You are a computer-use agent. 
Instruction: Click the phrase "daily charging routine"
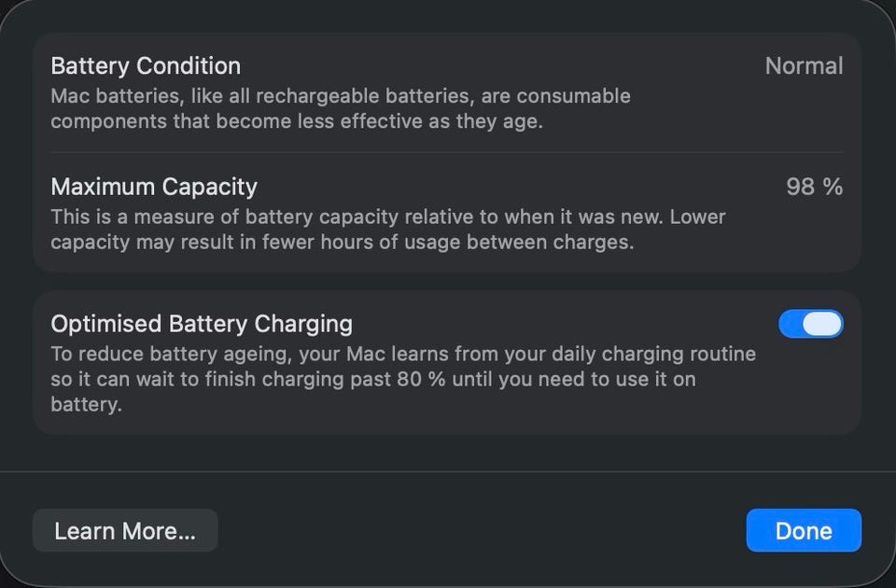point(654,355)
